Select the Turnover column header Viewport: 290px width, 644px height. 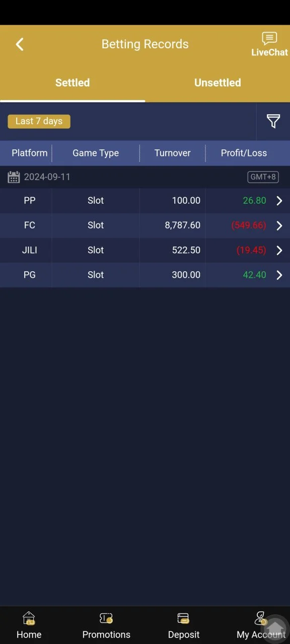click(x=172, y=153)
